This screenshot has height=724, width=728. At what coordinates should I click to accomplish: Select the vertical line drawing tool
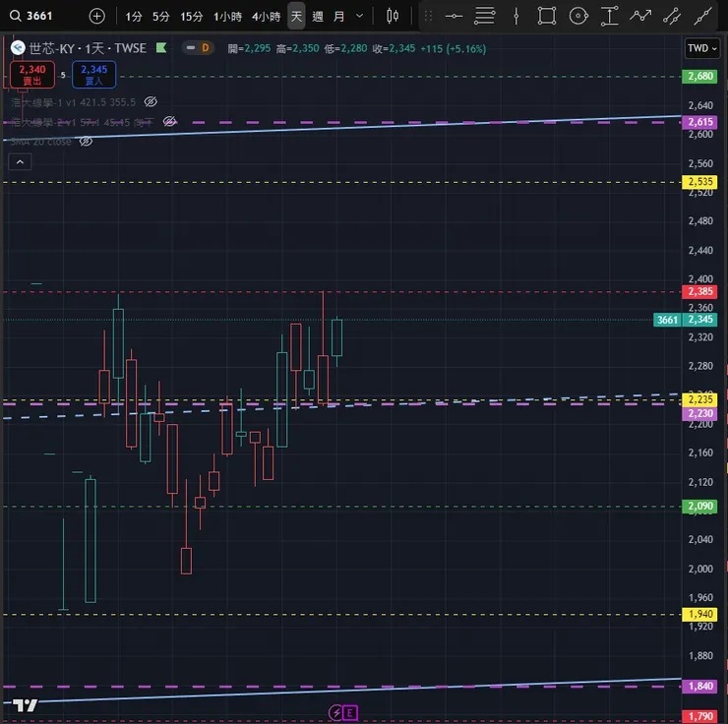(516, 17)
